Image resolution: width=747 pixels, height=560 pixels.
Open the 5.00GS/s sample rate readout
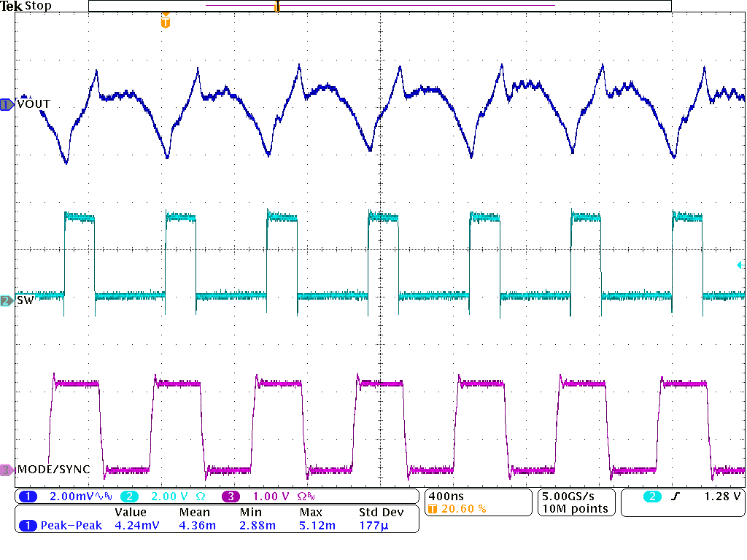coord(573,496)
